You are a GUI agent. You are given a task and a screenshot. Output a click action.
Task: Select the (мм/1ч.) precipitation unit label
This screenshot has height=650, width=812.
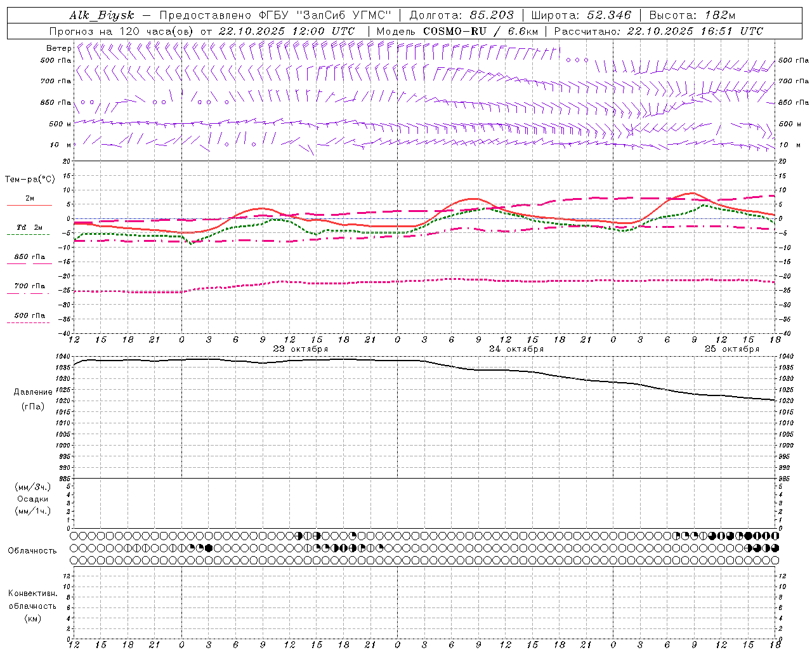click(x=33, y=511)
